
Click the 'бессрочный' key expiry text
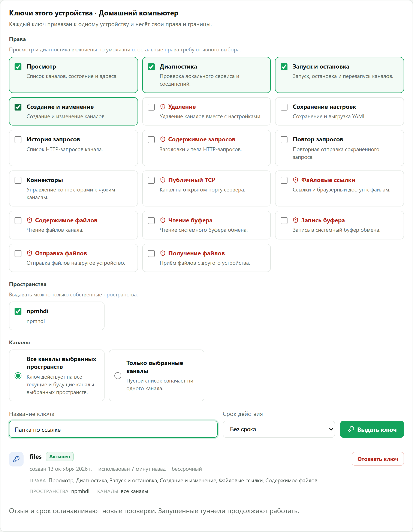187,469
